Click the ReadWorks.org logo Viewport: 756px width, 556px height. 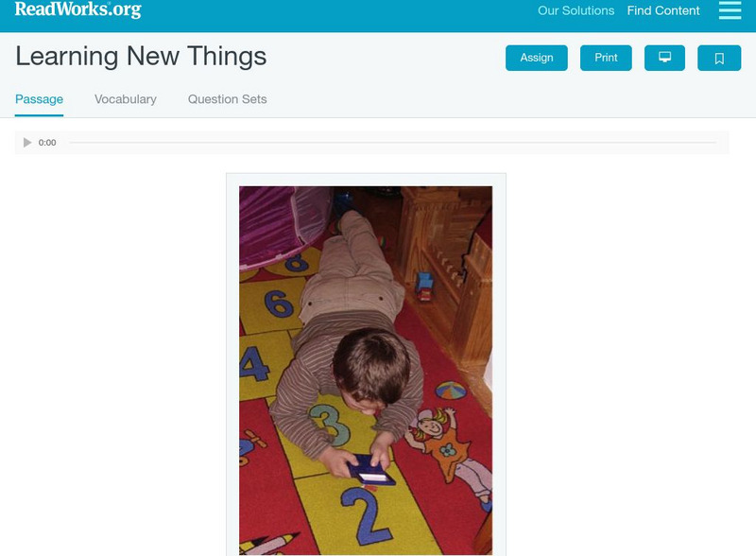tap(78, 9)
